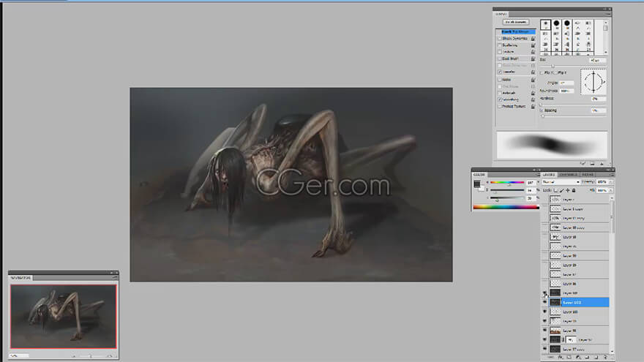Click the Color panel tab
The height and width of the screenshot is (362, 644).
[479, 175]
